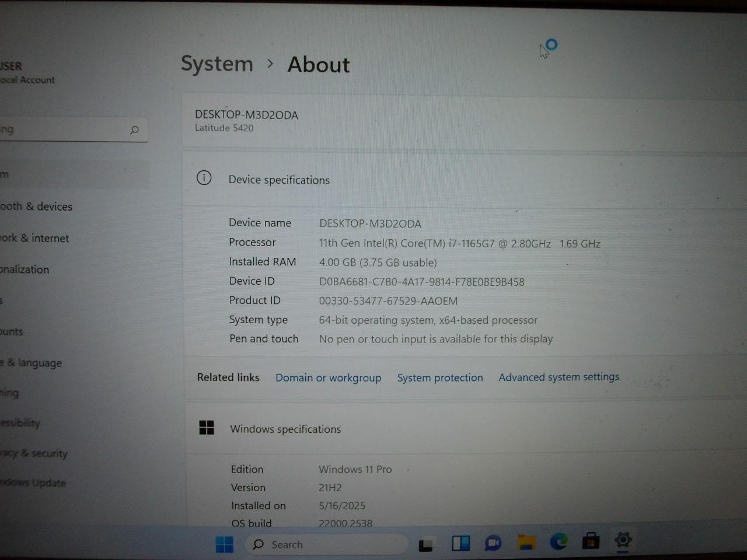
Task: Open Windows Update in the sidebar
Action: point(33,482)
